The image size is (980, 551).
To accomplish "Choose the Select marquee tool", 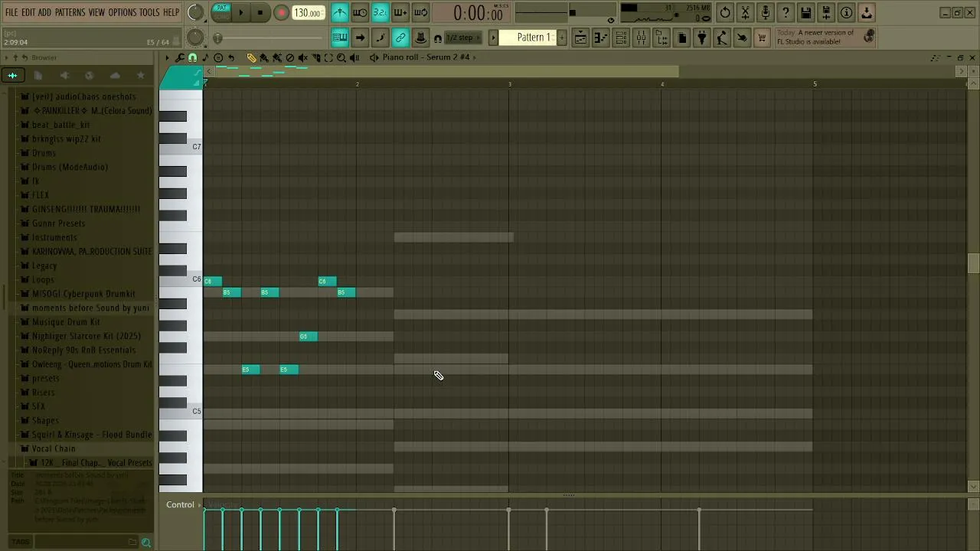I will click(x=328, y=57).
